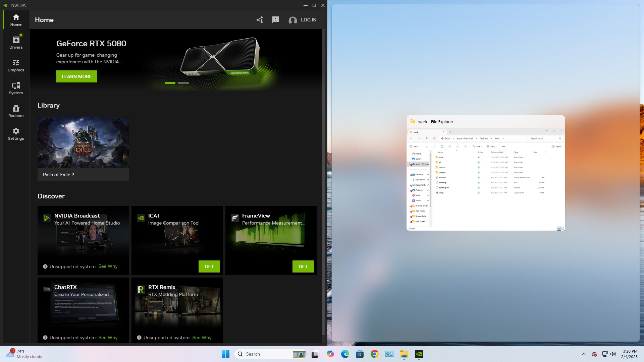Click the share icon in header
Image resolution: width=644 pixels, height=362 pixels.
tap(259, 19)
